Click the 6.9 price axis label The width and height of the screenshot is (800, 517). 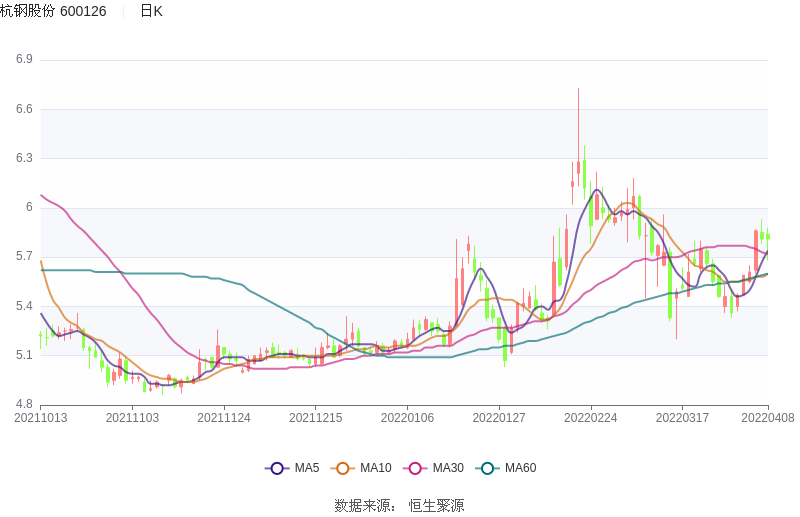pyautogui.click(x=24, y=59)
